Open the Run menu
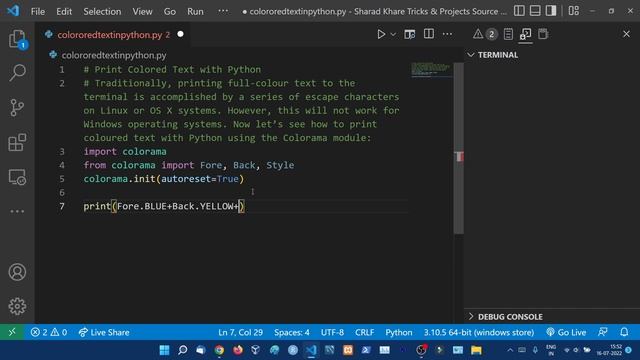640x360 pixels. pos(195,11)
